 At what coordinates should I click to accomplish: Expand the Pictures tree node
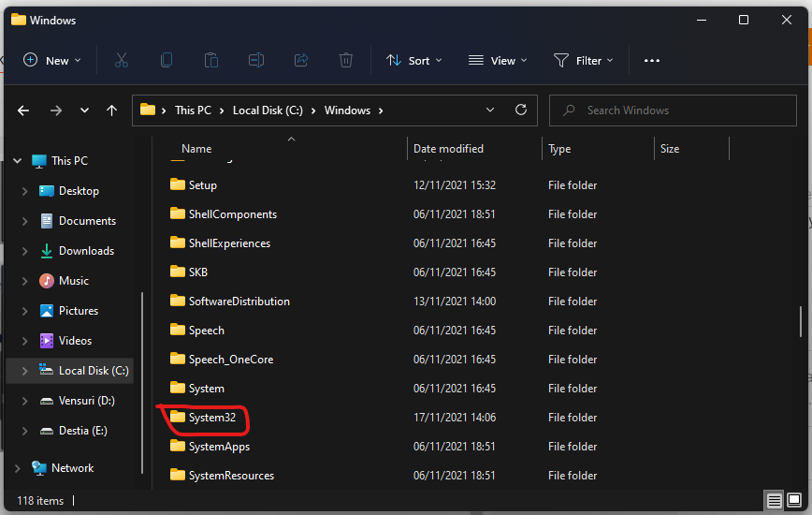[24, 311]
